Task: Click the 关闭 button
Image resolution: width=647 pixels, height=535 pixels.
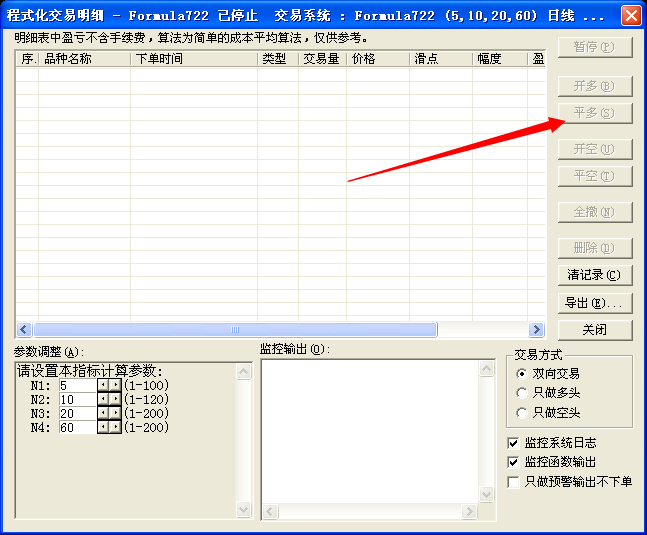Action: tap(595, 330)
